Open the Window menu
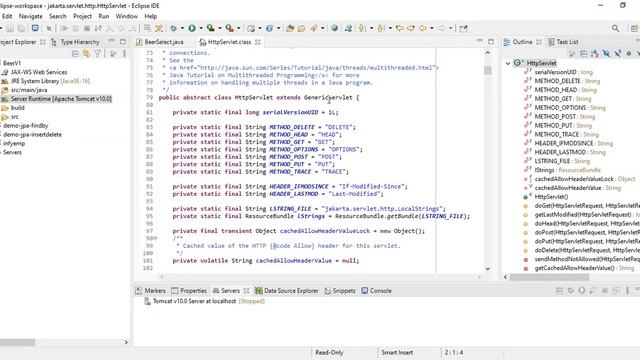Screen dimensions: 640x360 click(x=127, y=16)
